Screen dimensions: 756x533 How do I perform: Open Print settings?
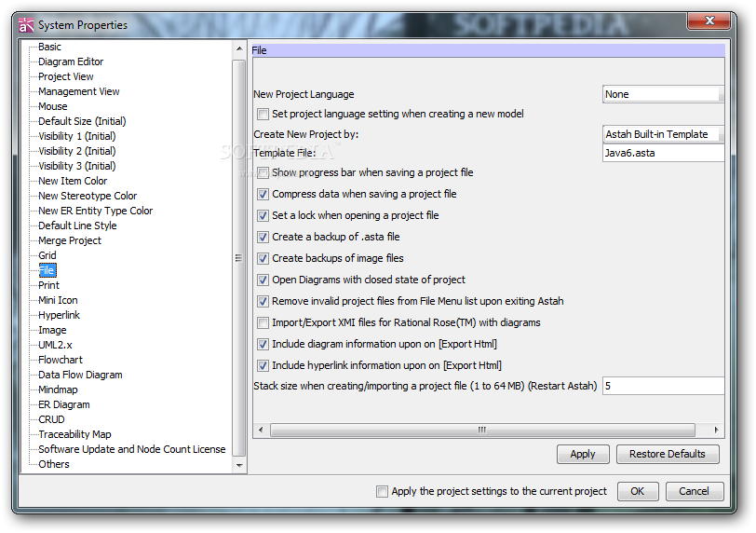(48, 285)
